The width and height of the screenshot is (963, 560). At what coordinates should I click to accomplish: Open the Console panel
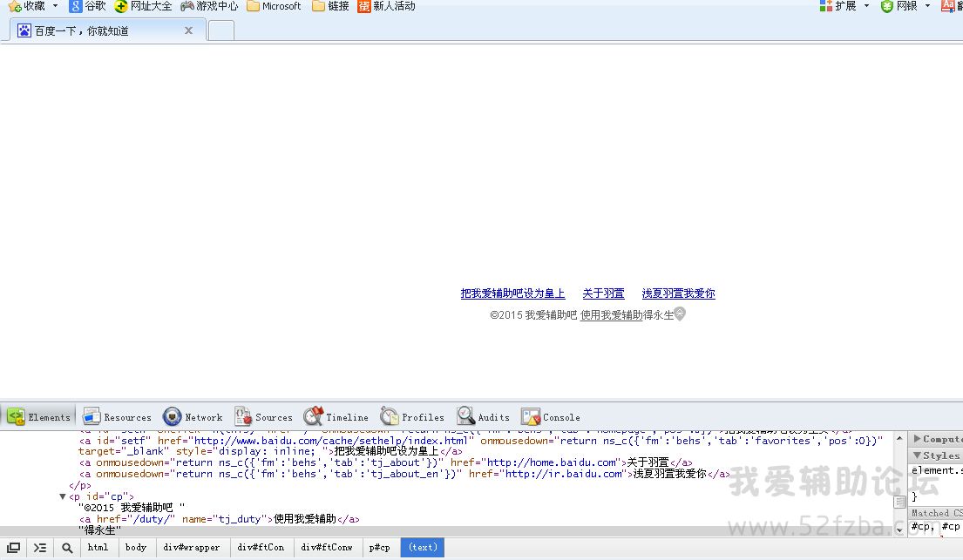551,417
